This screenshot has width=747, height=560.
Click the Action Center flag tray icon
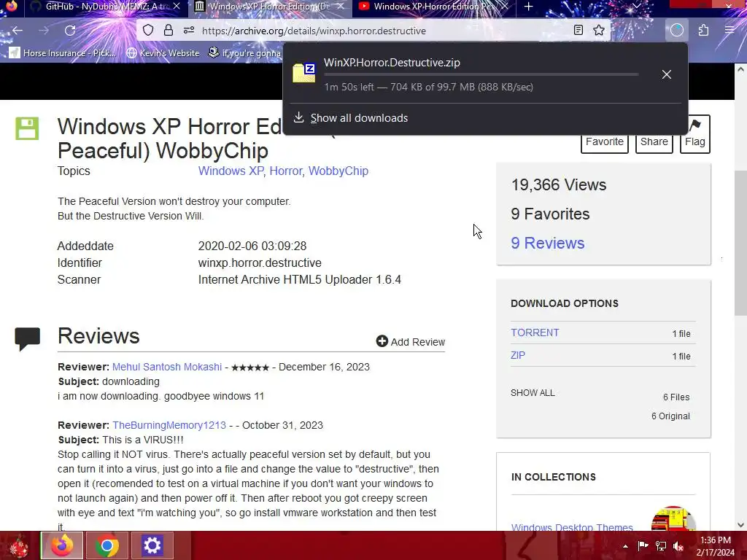643,546
